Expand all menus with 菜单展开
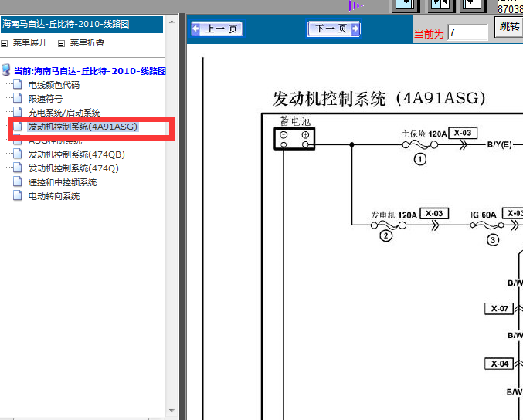The width and height of the screenshot is (523, 420). coord(30,42)
